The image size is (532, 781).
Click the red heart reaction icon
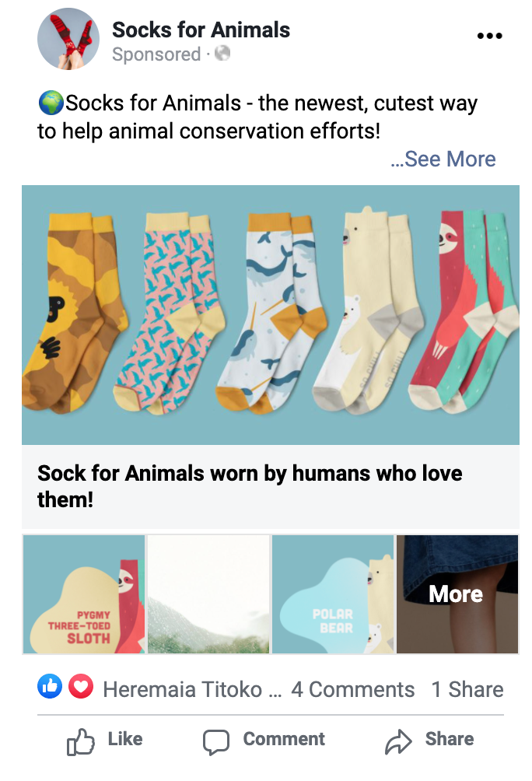pos(81,687)
